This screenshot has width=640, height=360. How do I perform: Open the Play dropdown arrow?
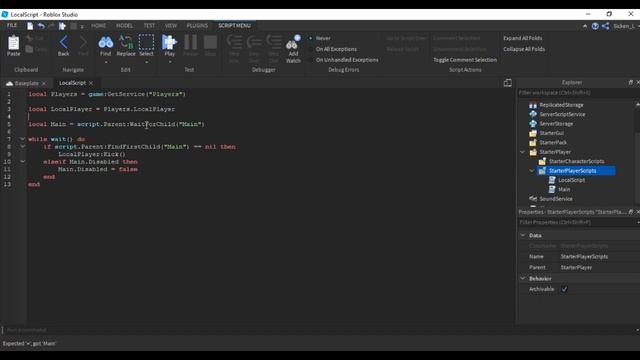click(170, 62)
